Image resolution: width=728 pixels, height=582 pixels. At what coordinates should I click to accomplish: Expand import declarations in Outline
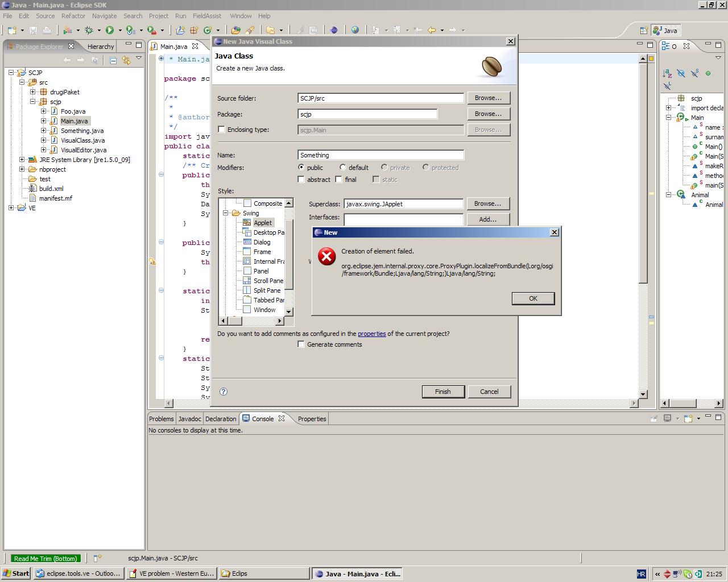point(669,108)
